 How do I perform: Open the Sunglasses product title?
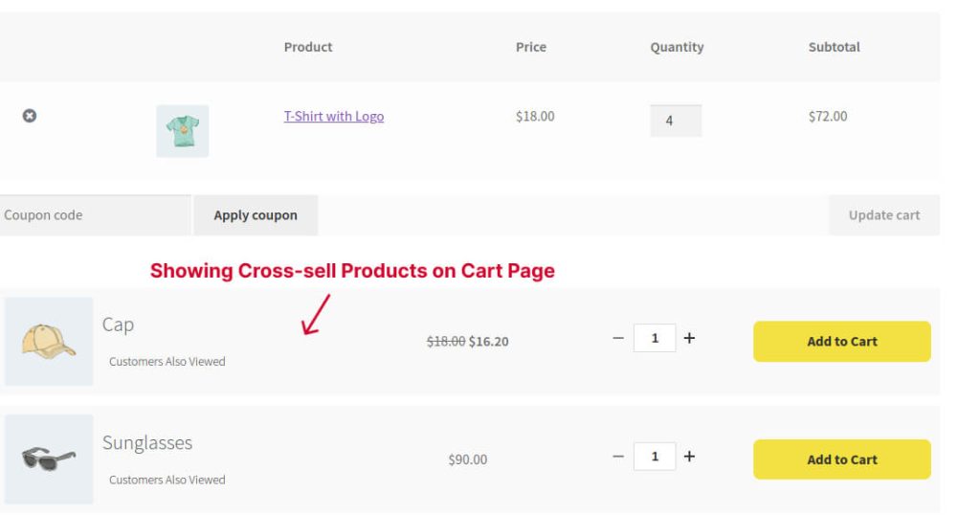(x=147, y=443)
